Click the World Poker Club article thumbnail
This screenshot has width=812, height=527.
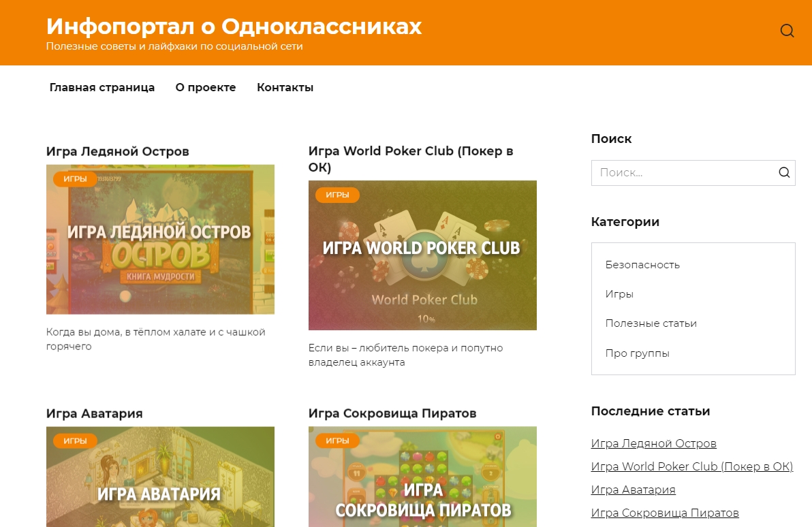tap(422, 255)
